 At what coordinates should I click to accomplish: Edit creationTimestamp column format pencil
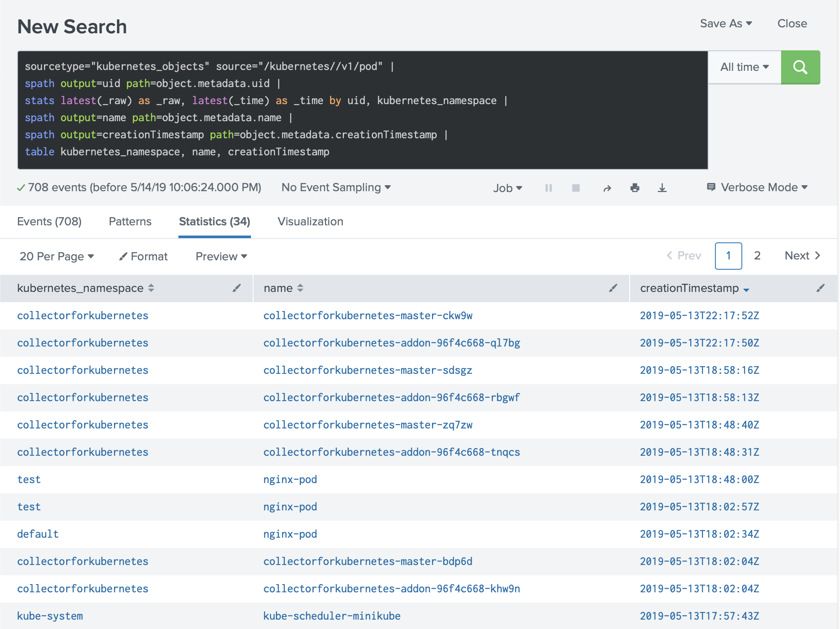coord(820,288)
